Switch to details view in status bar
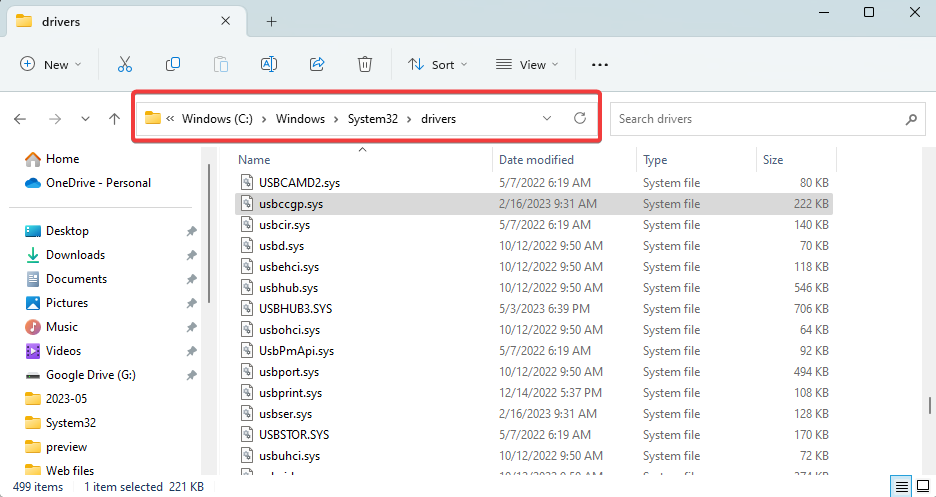 click(x=901, y=486)
